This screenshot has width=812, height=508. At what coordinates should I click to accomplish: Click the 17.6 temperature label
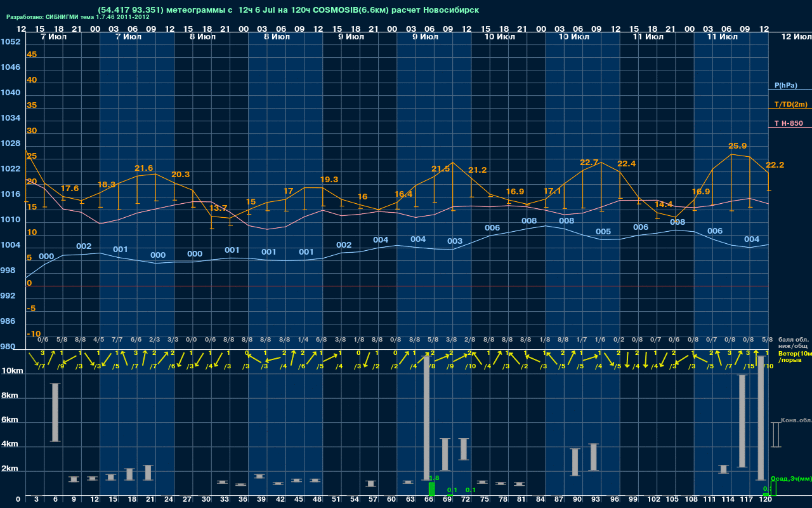(70, 189)
